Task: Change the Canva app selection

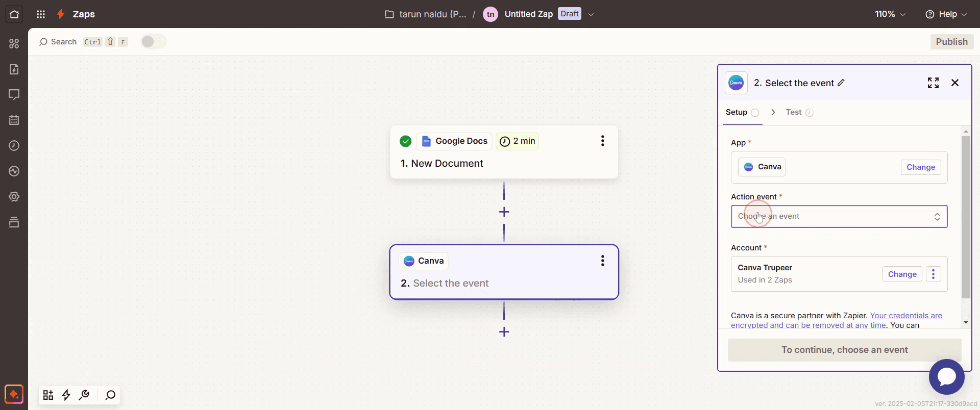Action: 920,167
